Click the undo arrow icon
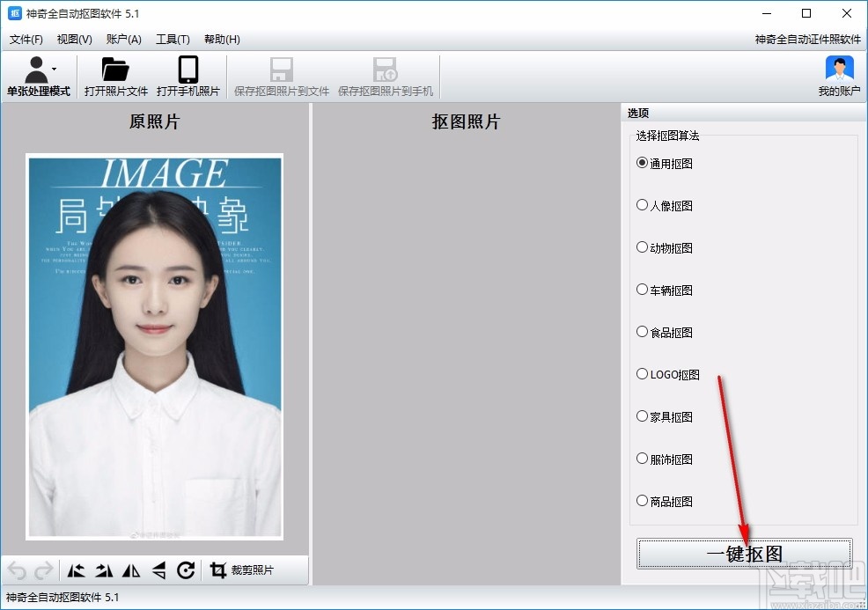Image resolution: width=868 pixels, height=610 pixels. pos(17,570)
